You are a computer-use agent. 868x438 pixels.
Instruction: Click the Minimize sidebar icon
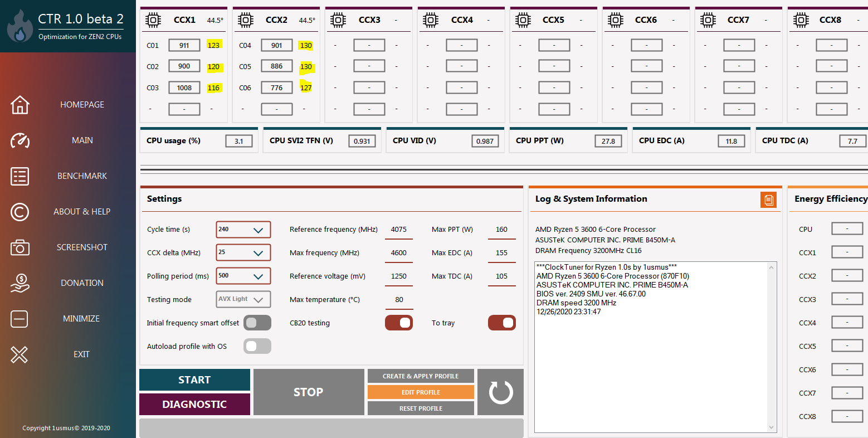(19, 319)
